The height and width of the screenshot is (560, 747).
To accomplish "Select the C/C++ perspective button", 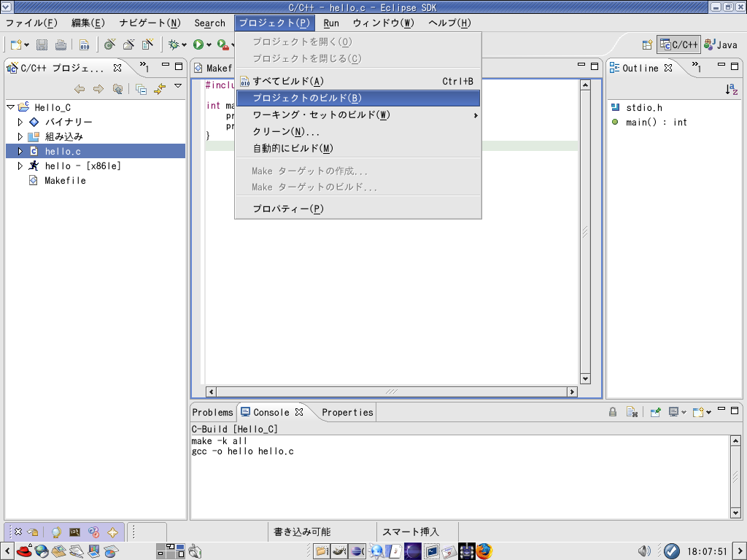I will pos(678,44).
